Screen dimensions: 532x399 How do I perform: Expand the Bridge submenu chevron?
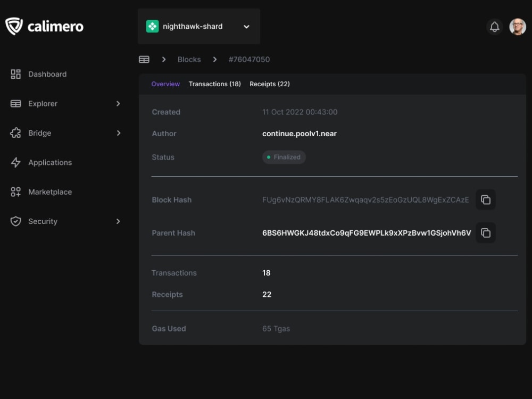(118, 133)
